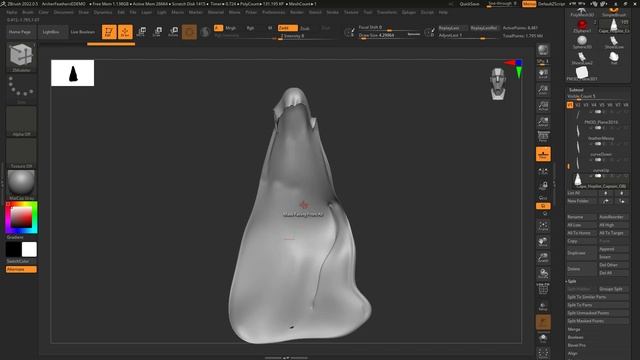640x360 pixels.
Task: Click the Actual size icon
Action: 543,106
